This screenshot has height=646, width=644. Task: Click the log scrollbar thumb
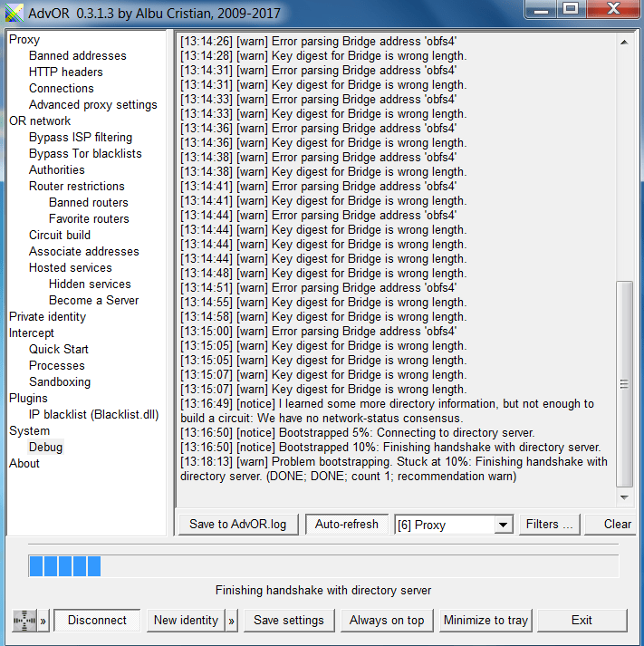click(x=624, y=384)
